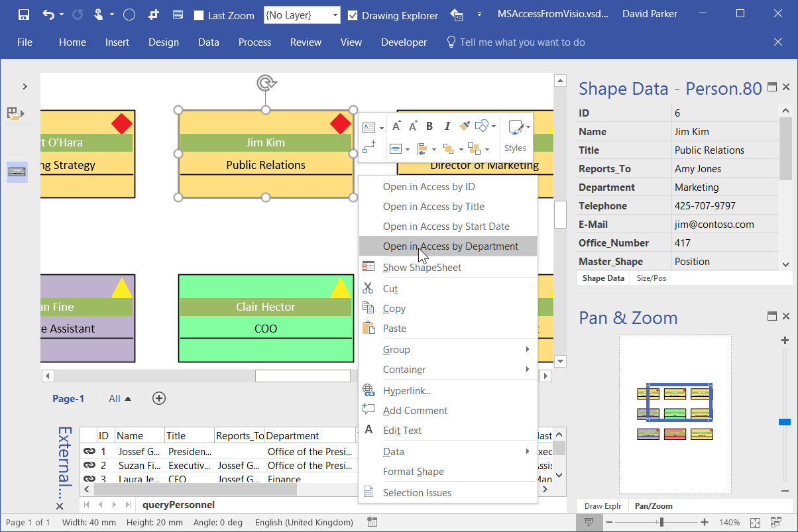798x532 pixels.
Task: Click the Clair Hector COO shape
Action: [x=266, y=319]
